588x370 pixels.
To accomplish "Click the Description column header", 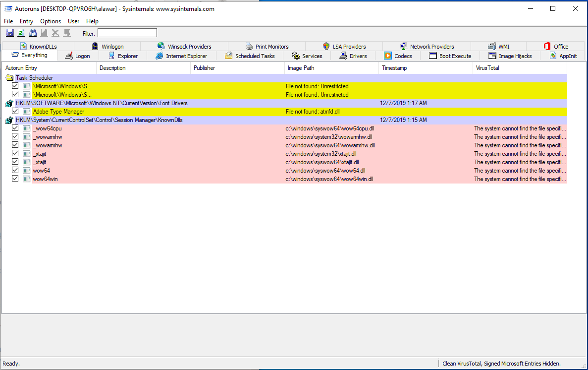I will click(x=143, y=68).
